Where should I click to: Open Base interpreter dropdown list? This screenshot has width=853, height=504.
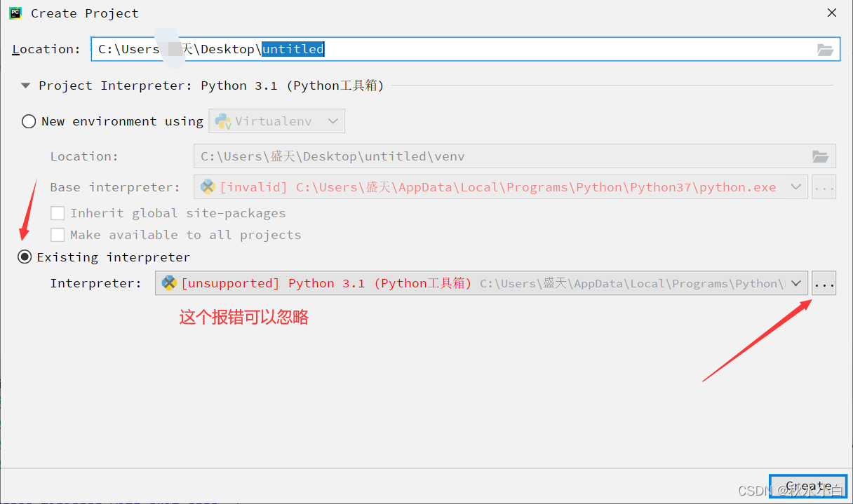pos(795,187)
